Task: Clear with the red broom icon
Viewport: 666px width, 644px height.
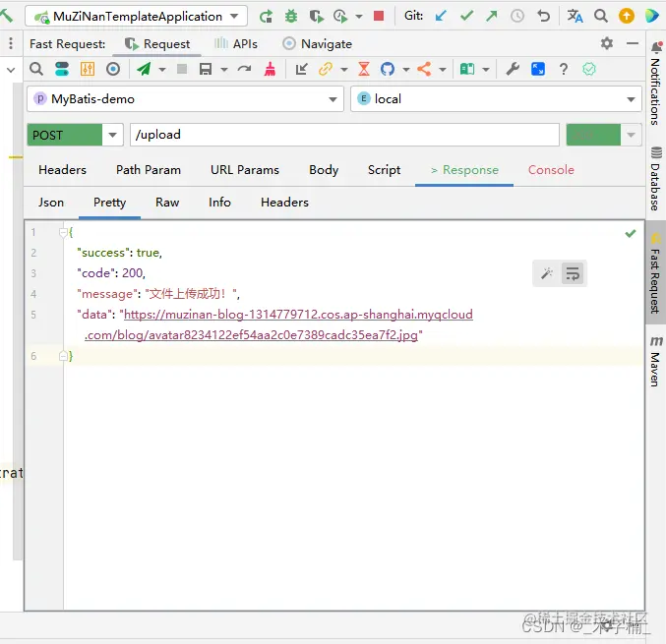Action: [x=270, y=69]
